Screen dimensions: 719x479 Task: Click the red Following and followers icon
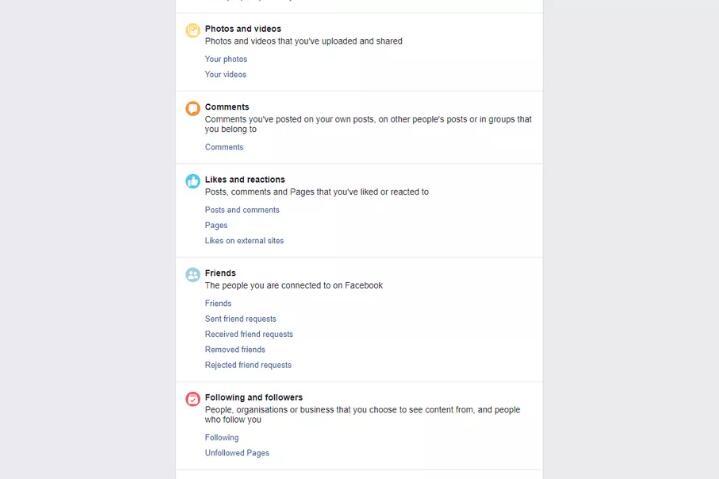pyautogui.click(x=192, y=399)
